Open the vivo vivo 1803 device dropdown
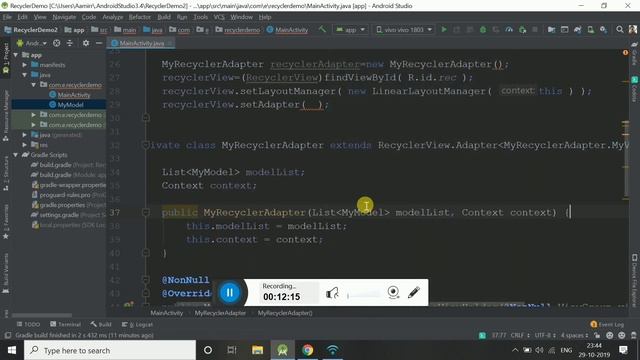The width and height of the screenshot is (640, 360). [404, 30]
